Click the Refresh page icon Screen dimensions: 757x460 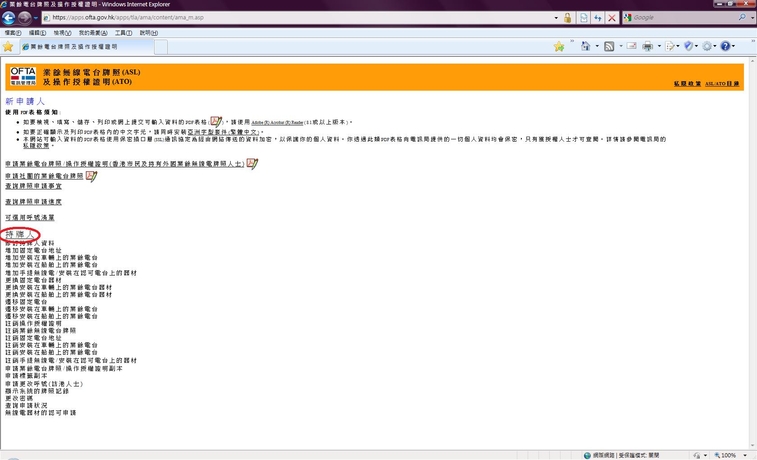(x=597, y=17)
